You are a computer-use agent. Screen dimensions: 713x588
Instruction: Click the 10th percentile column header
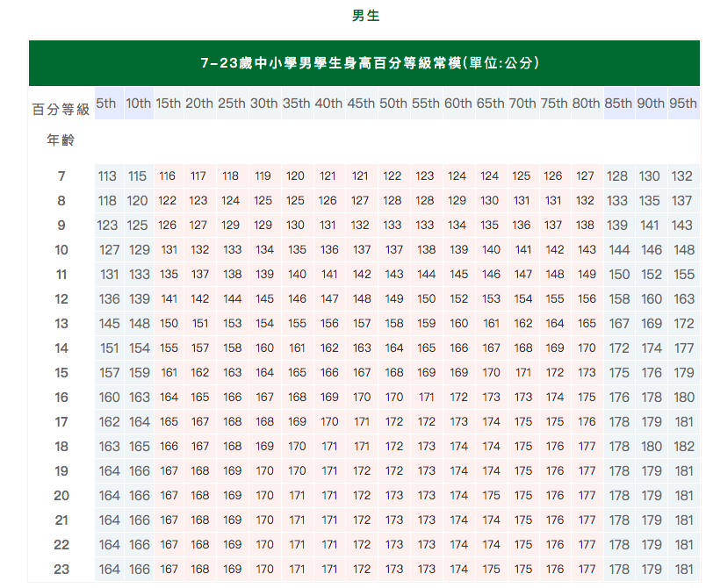click(138, 104)
